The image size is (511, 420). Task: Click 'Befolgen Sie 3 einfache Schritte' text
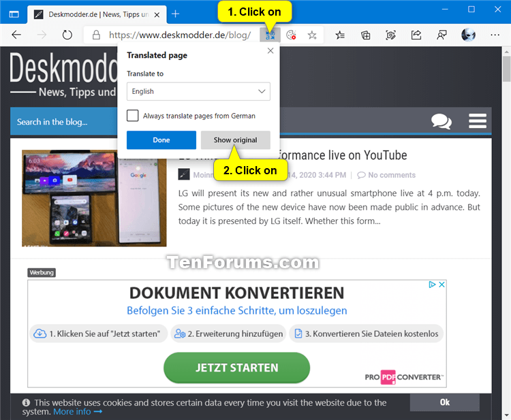coord(236,310)
